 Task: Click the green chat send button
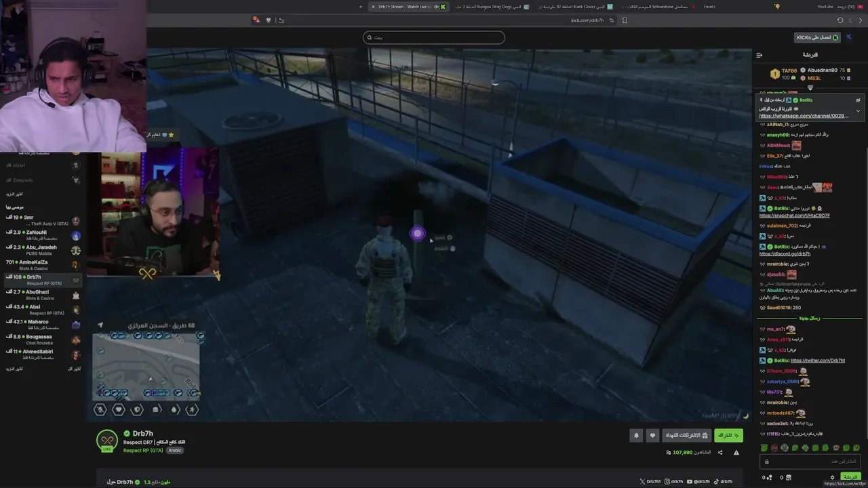(850, 477)
